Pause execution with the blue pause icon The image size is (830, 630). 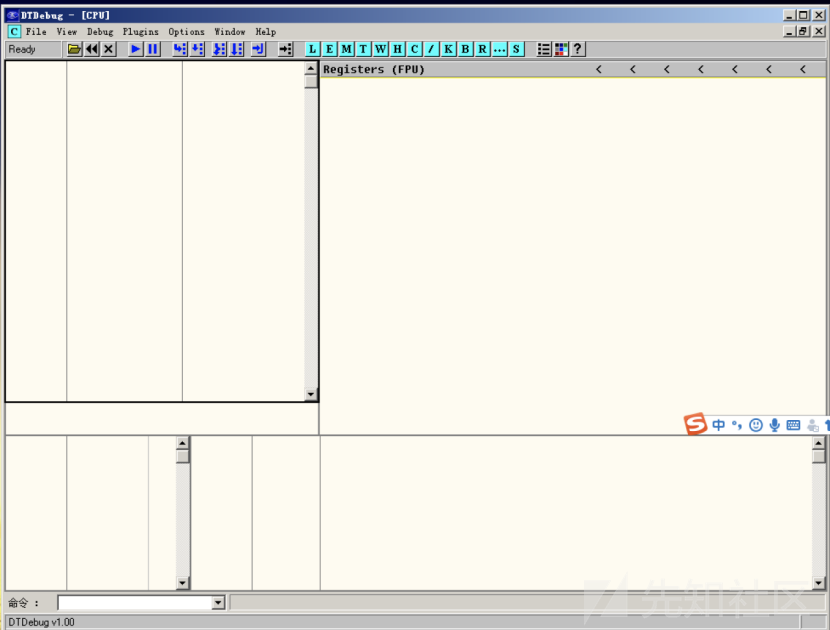point(153,49)
